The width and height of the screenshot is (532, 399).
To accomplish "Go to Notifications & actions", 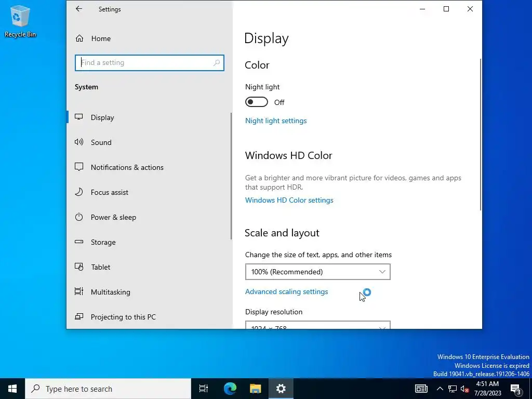I will [149, 167].
